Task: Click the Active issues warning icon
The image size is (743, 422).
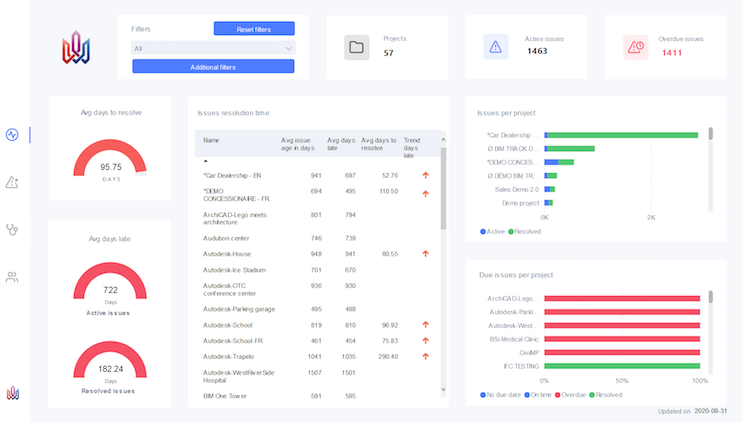Action: pyautogui.click(x=495, y=47)
